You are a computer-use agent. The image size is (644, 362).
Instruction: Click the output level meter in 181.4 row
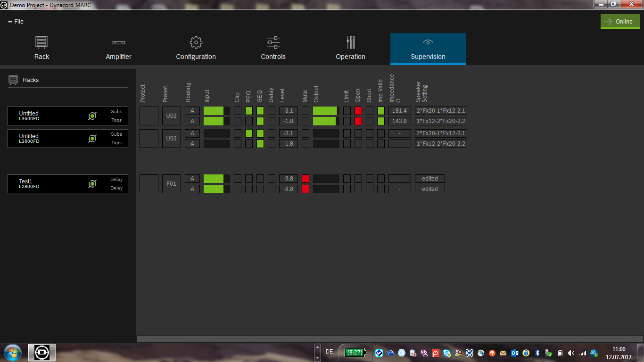tap(326, 111)
